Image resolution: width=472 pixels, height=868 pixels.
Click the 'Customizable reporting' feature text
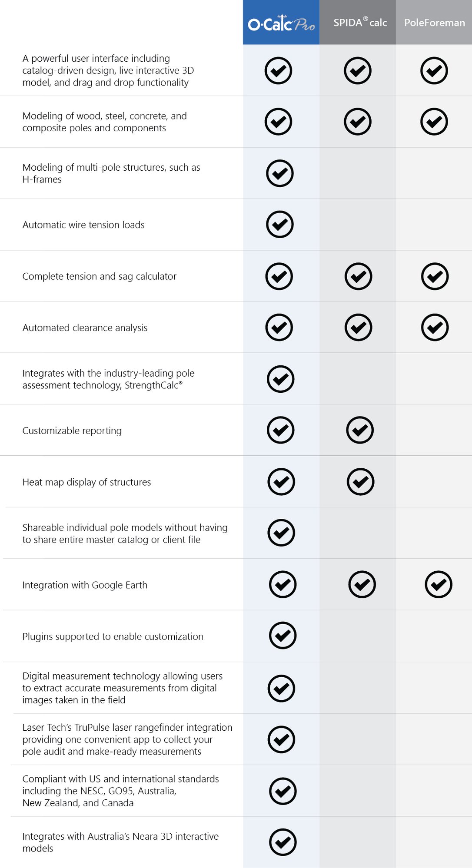pos(72,431)
